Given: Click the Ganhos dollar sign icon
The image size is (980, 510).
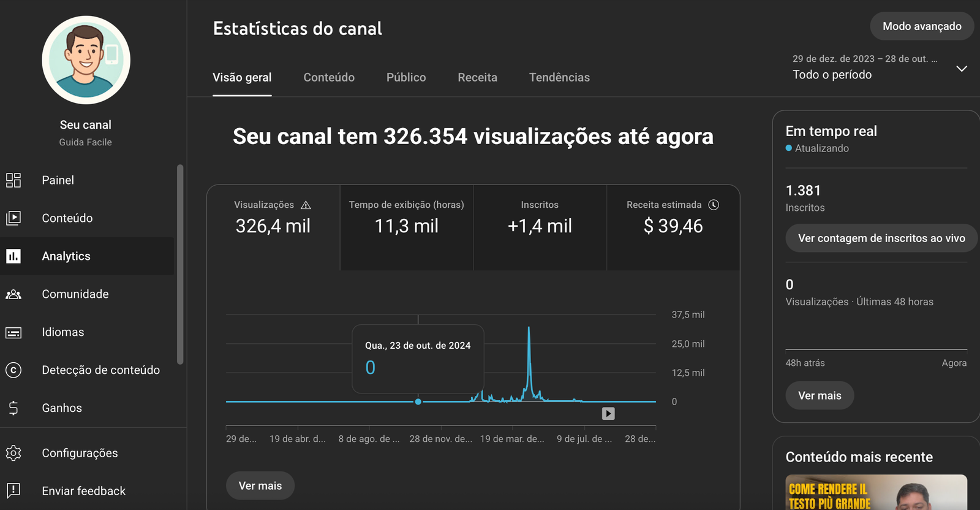Looking at the screenshot, I should coord(13,408).
